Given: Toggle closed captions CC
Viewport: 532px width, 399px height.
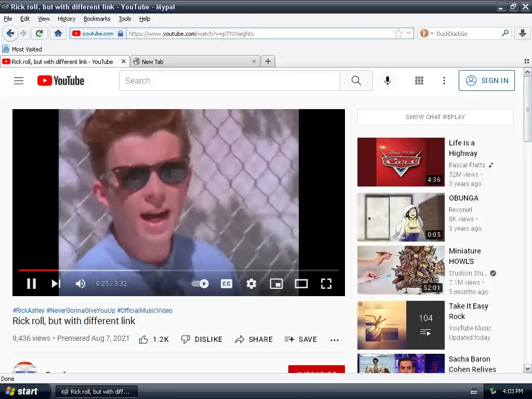Looking at the screenshot, I should click(x=227, y=283).
